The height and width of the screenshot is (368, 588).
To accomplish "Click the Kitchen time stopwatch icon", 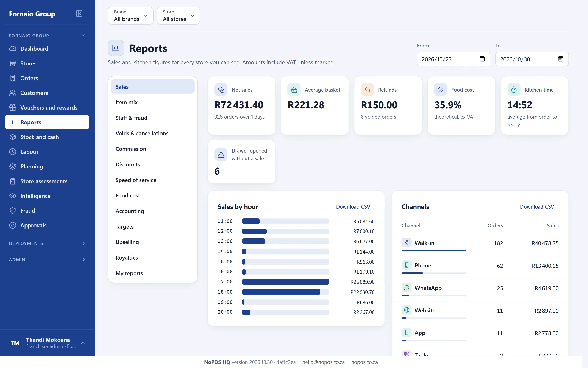I will (x=514, y=90).
